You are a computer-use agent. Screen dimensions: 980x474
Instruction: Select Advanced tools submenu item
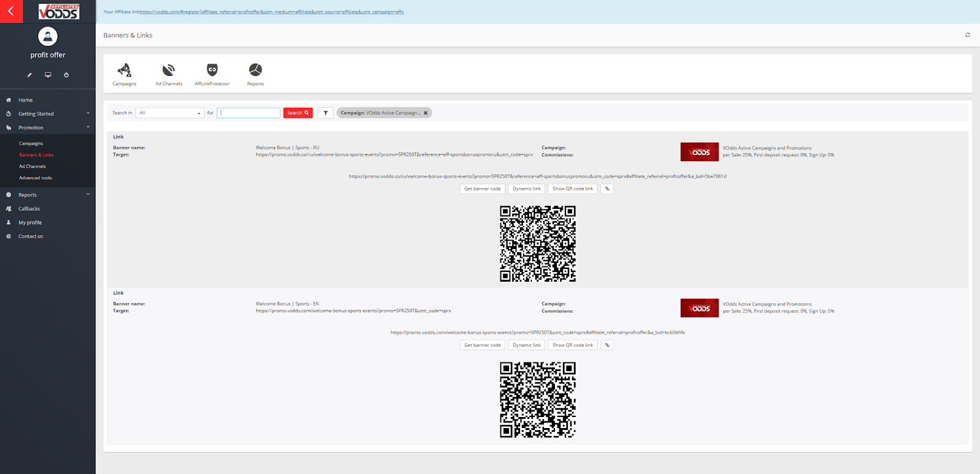36,178
